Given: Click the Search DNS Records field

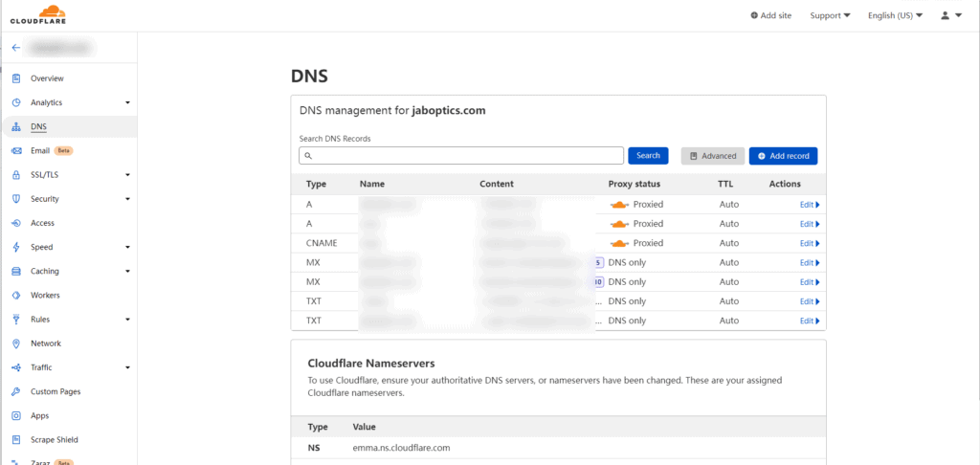Looking at the screenshot, I should tap(461, 156).
